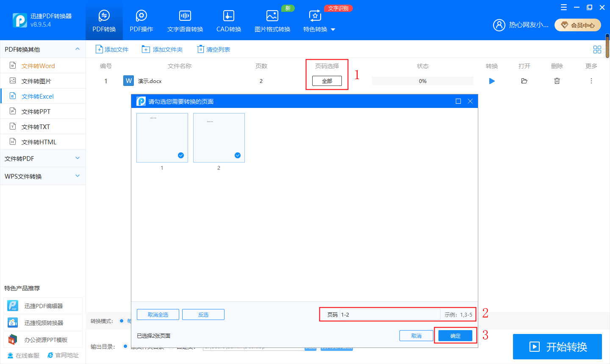Open more options for 演示.docx
This screenshot has height=364, width=610.
(x=591, y=81)
